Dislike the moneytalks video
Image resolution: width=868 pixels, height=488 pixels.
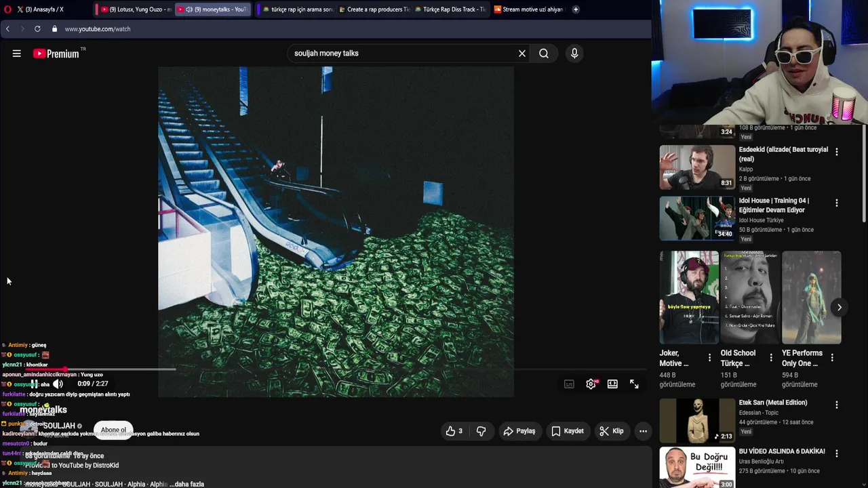click(481, 431)
